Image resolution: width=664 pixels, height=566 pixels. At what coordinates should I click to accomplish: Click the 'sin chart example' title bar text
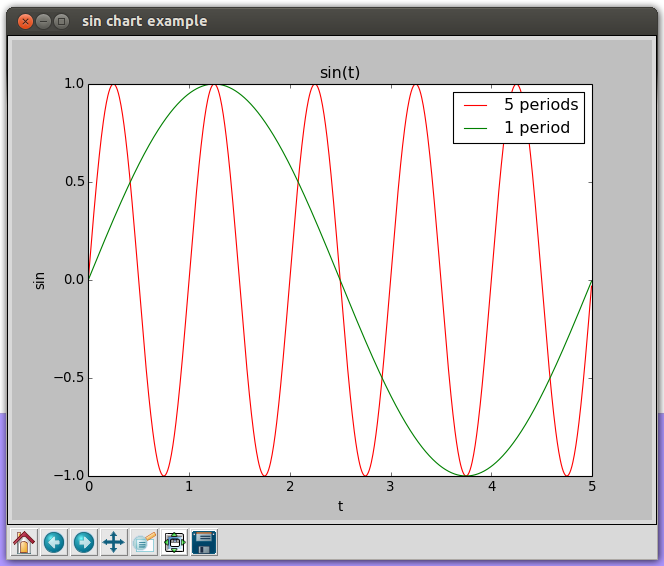[x=144, y=21]
